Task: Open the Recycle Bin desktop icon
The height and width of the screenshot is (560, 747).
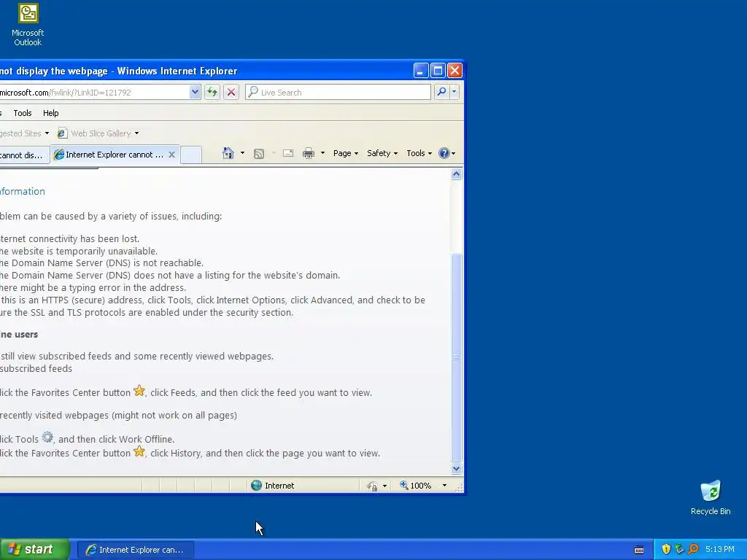Action: [x=711, y=497]
